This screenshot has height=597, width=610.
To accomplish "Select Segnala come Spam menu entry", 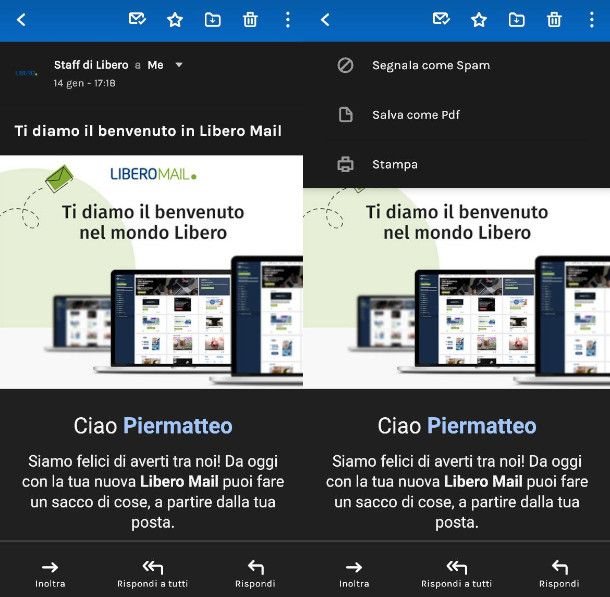I will 457,65.
